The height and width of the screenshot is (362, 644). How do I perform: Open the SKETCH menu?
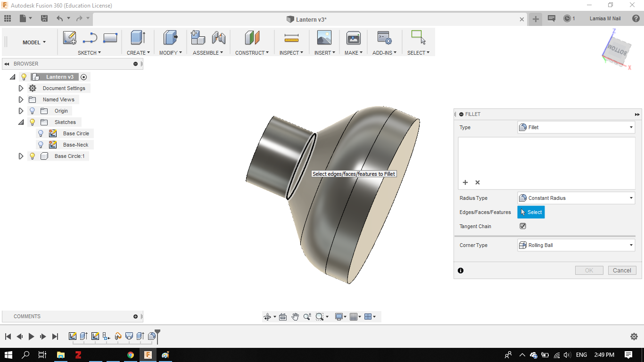90,53
